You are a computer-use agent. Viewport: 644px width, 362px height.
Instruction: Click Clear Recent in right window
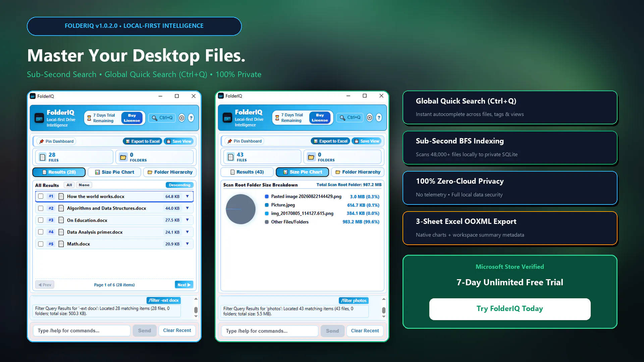(365, 331)
